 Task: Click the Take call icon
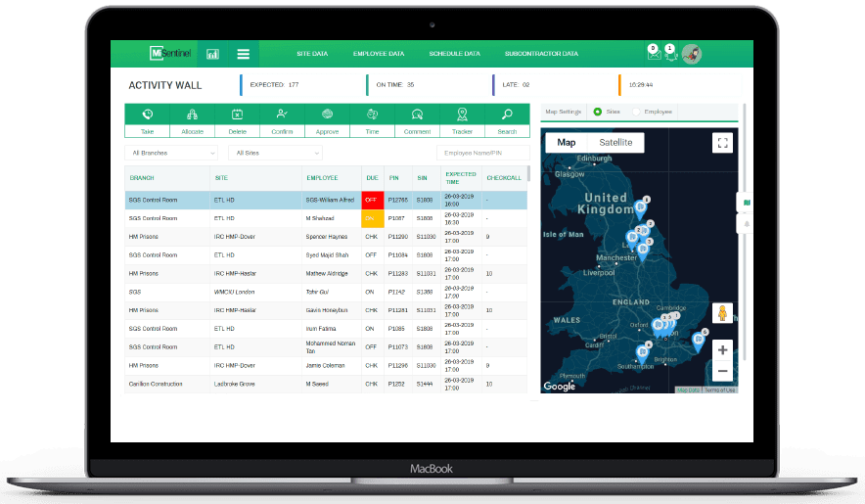coord(148,115)
